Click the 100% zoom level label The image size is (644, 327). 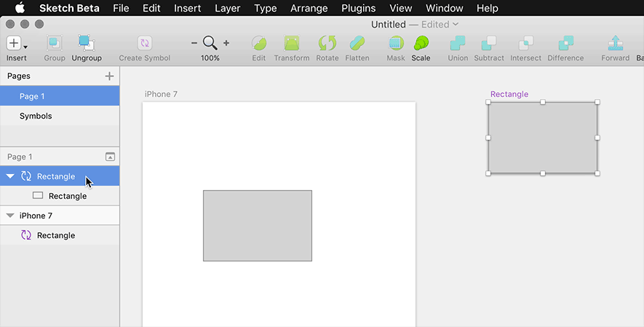point(210,58)
